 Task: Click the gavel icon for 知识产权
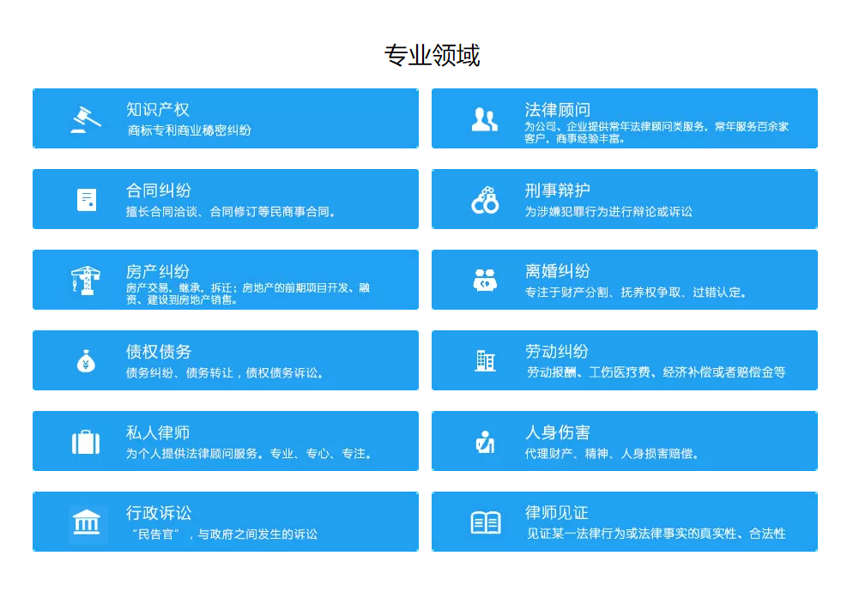point(86,119)
